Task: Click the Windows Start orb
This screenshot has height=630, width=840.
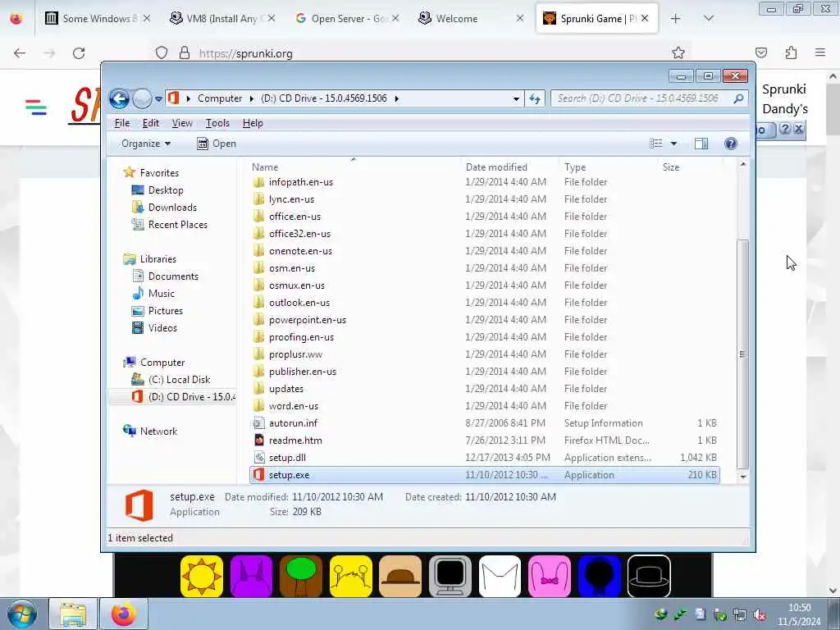Action: point(22,614)
